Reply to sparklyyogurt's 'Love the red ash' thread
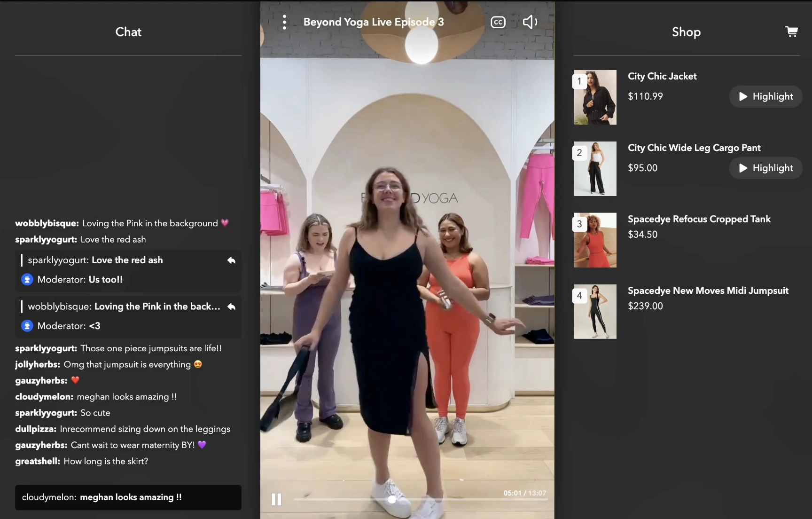Viewport: 812px width, 519px height. click(x=231, y=260)
